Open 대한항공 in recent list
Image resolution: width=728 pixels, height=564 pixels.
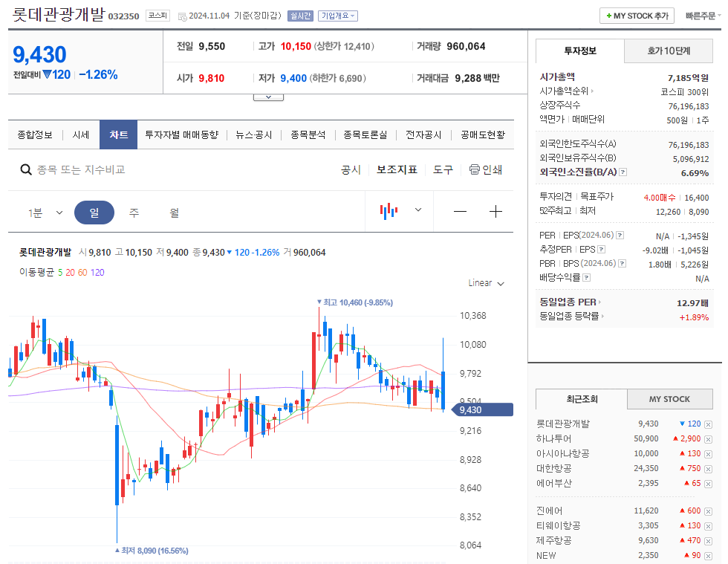[x=553, y=469]
